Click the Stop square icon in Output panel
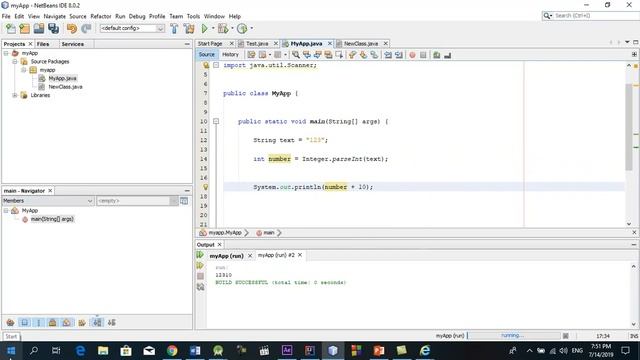Image resolution: width=640 pixels, height=360 pixels. (x=200, y=276)
